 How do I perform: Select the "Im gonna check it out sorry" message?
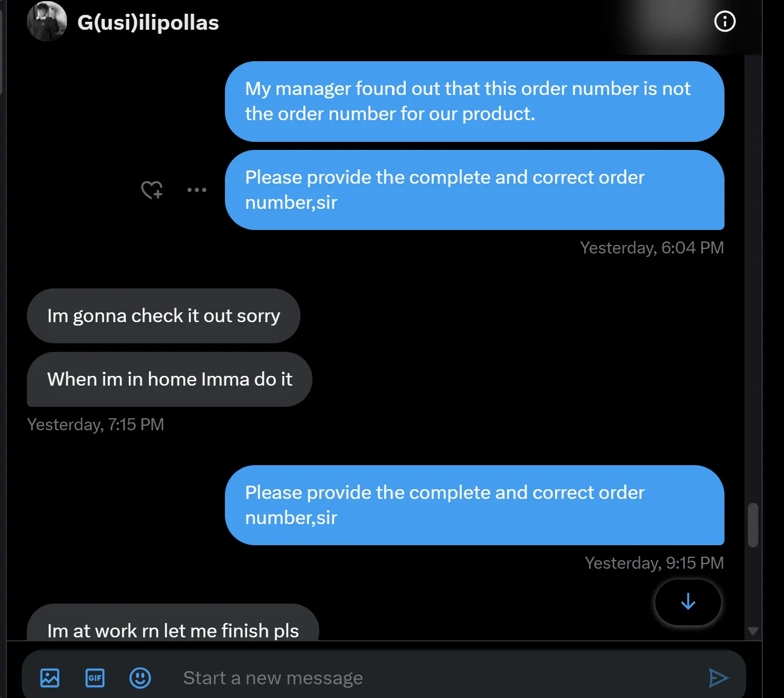164,316
